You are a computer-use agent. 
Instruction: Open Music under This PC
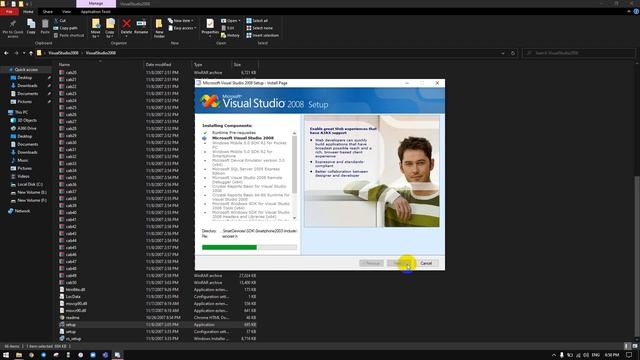[x=22, y=160]
